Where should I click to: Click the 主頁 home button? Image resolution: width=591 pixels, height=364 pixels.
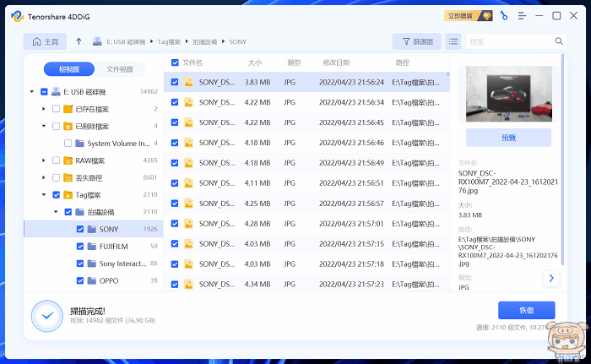(45, 41)
